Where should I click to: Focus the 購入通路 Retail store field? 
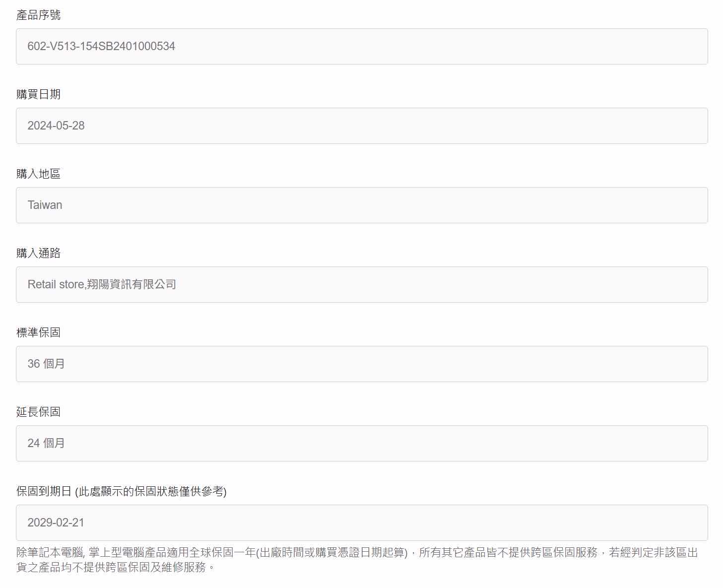pyautogui.click(x=361, y=284)
